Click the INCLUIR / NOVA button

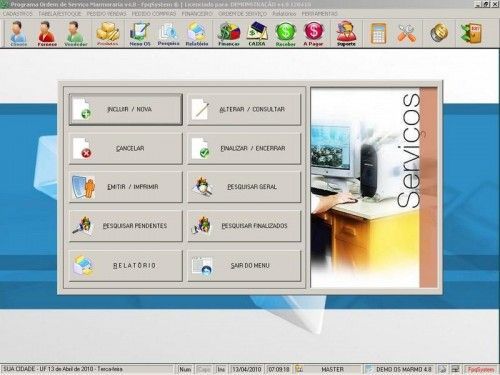pyautogui.click(x=126, y=109)
